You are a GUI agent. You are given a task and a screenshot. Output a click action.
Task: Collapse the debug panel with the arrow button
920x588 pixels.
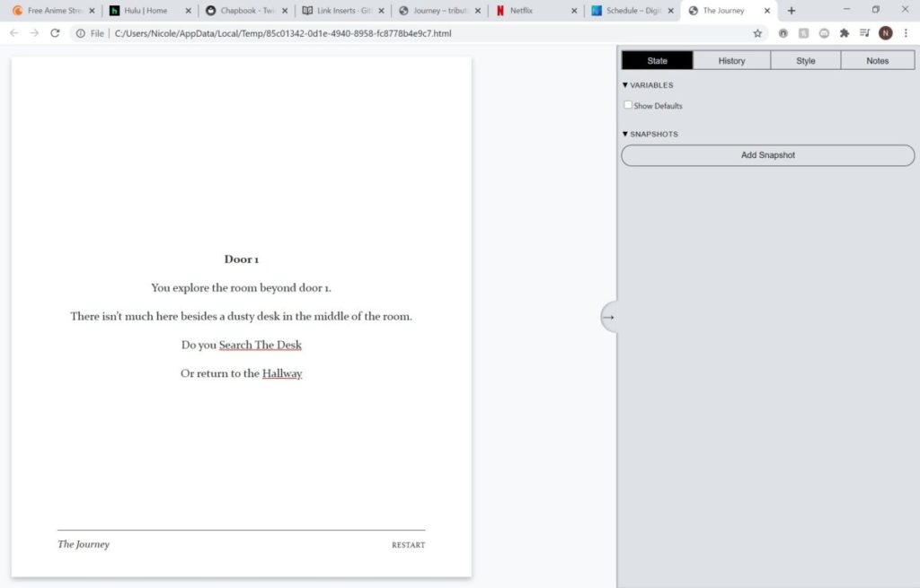click(x=608, y=317)
